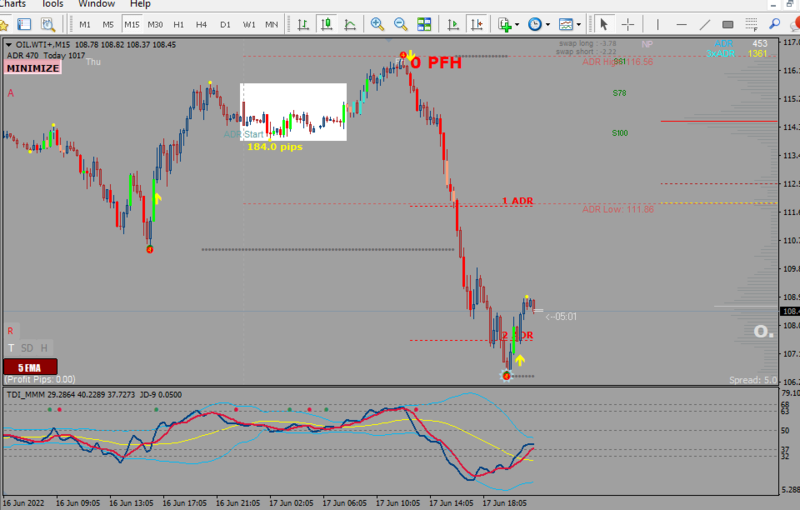Open the indicators list dropdown arrow
Viewport: 800px width, 510px height.
click(517, 24)
